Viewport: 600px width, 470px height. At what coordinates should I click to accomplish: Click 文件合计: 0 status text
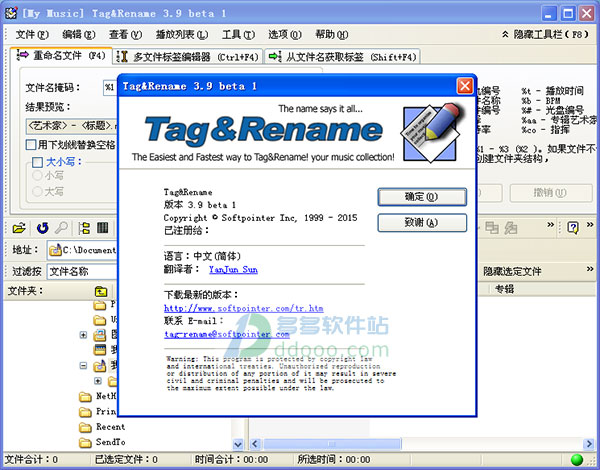pyautogui.click(x=31, y=459)
